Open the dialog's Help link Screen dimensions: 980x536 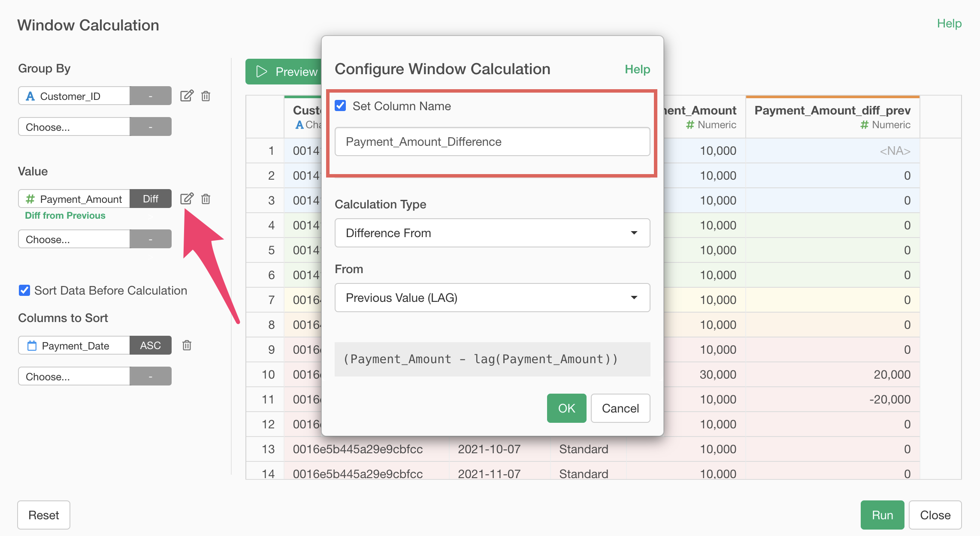637,69
